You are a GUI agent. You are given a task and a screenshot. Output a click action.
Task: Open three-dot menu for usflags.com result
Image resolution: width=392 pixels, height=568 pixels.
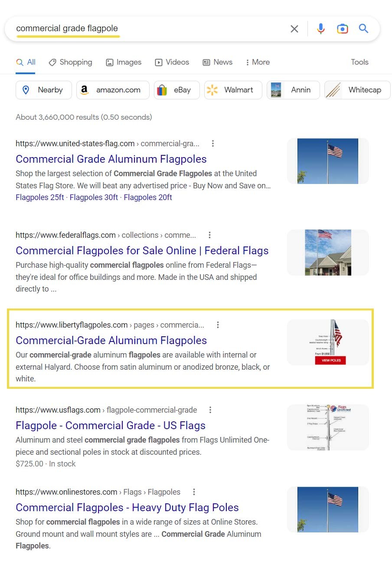point(210,410)
